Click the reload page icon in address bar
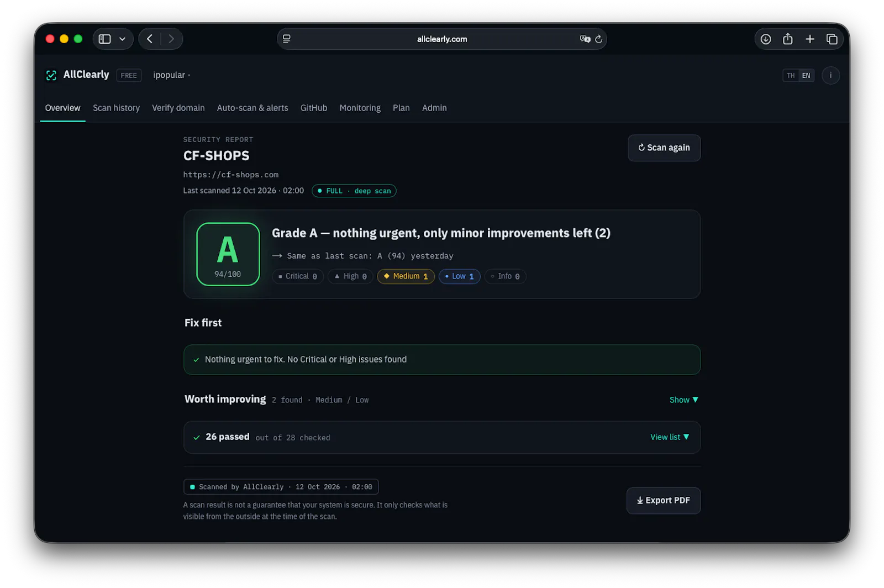 click(x=598, y=39)
